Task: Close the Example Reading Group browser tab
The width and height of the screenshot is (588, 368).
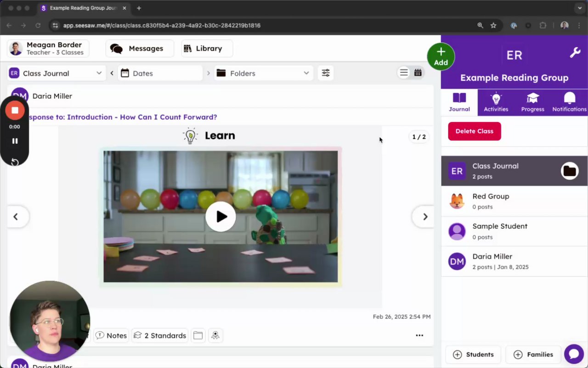Action: [x=124, y=8]
